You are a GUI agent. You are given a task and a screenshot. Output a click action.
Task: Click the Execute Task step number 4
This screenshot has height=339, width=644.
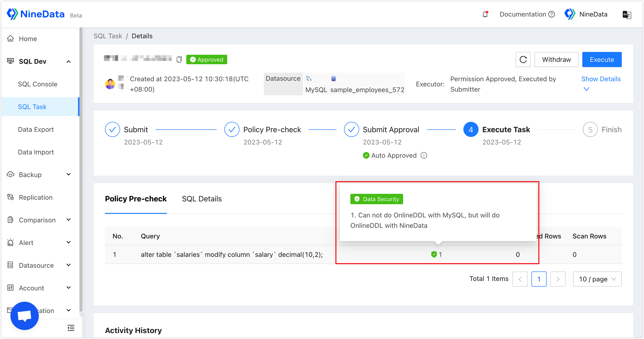(471, 129)
